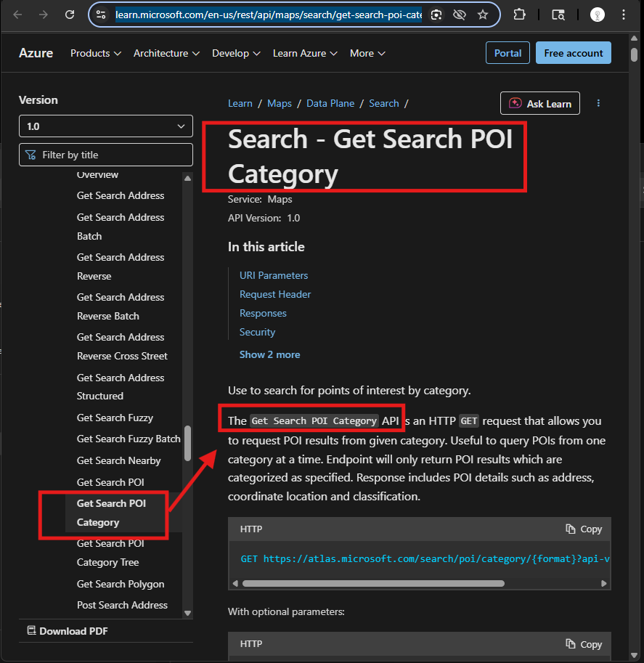Open Get Search POI in sidebar
The image size is (644, 663).
(x=110, y=482)
